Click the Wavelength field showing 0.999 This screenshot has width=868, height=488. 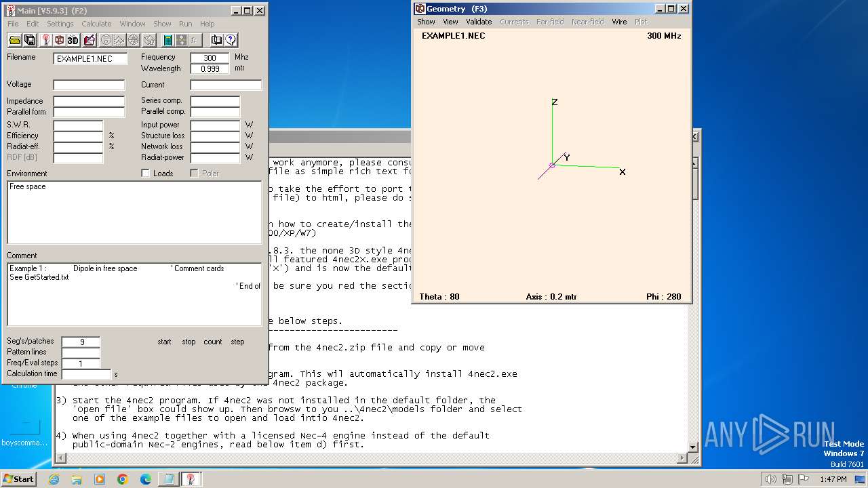(x=210, y=68)
